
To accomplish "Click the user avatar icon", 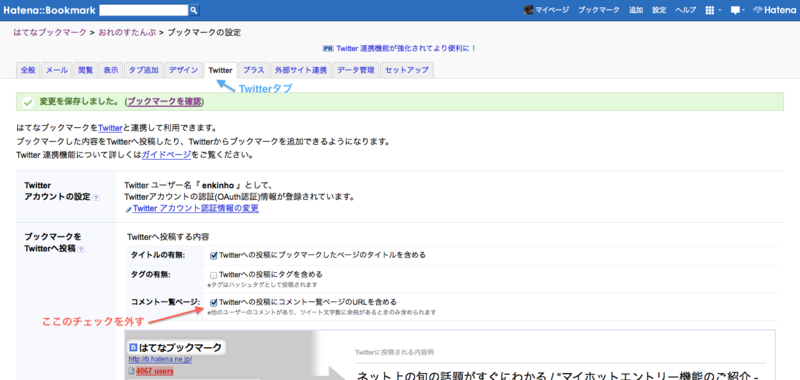I will 528,10.
